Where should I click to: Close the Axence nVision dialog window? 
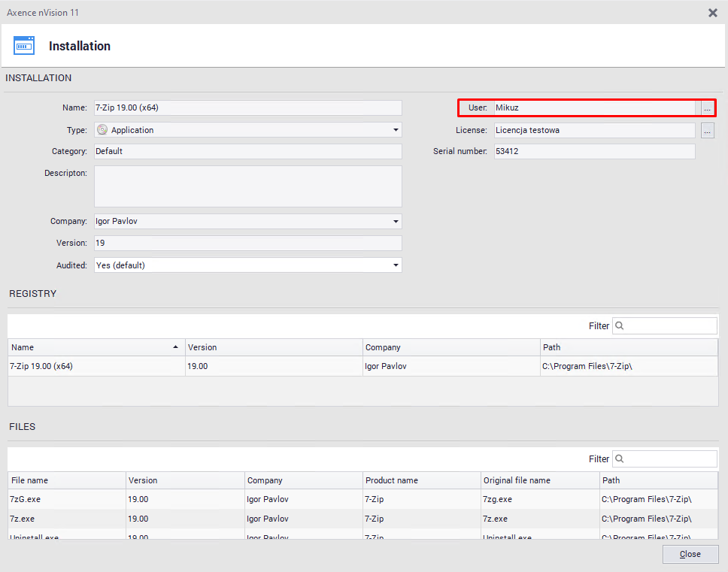[x=712, y=13]
